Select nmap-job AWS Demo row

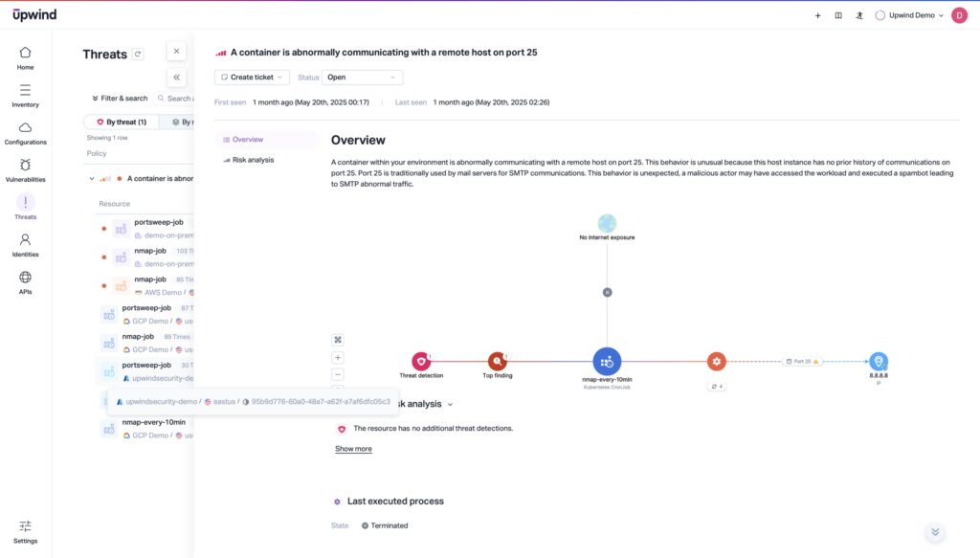click(146, 286)
